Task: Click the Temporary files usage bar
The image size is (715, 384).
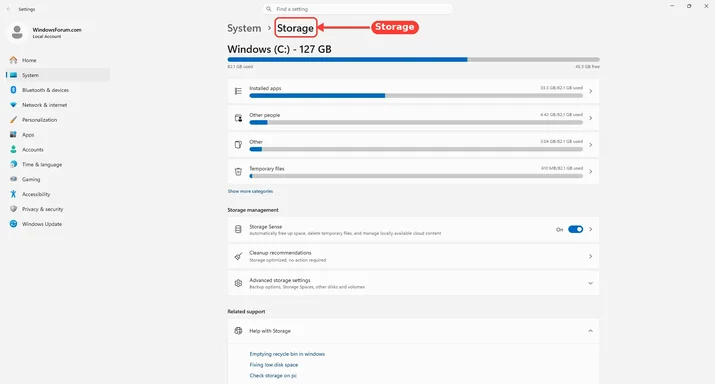Action: (416, 176)
